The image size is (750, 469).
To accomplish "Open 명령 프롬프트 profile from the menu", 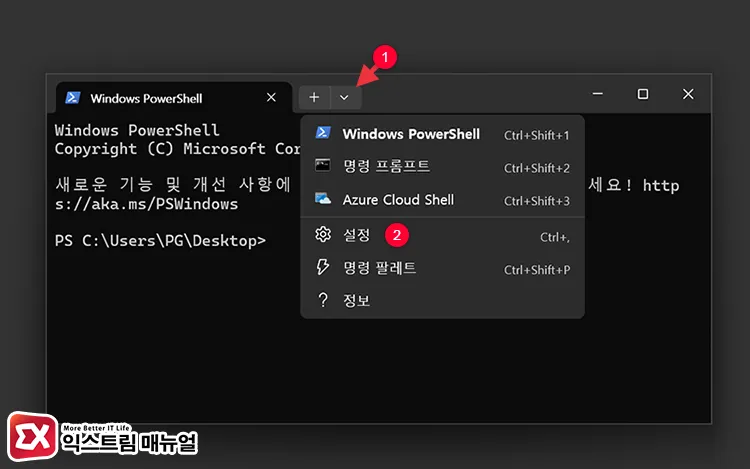I will 442,167.
